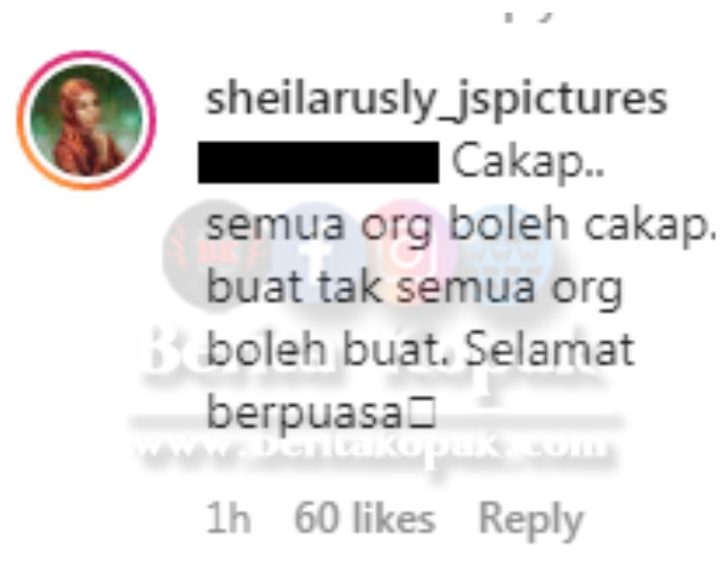This screenshot has width=728, height=587.
Task: Click the www.beritakopak.com watermark URL
Action: [370, 447]
